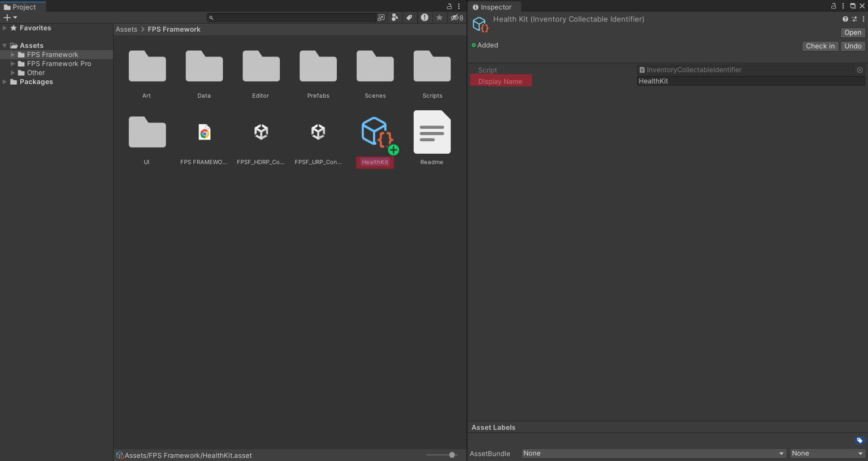Adjust the icon size slider

coord(452,455)
